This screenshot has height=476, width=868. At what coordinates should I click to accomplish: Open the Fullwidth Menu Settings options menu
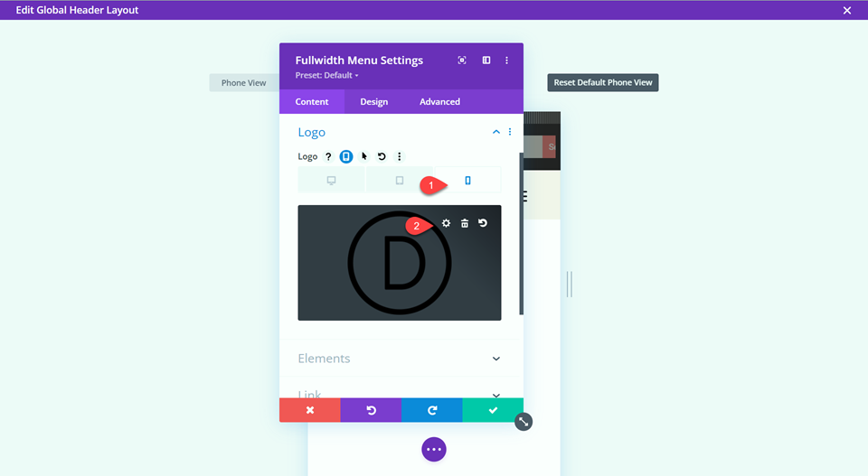[506, 61]
